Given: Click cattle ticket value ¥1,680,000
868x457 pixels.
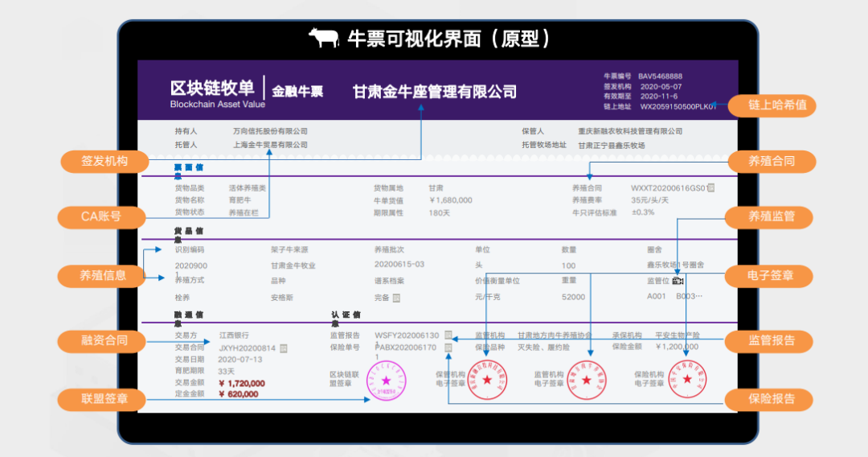Looking at the screenshot, I should click(x=451, y=200).
